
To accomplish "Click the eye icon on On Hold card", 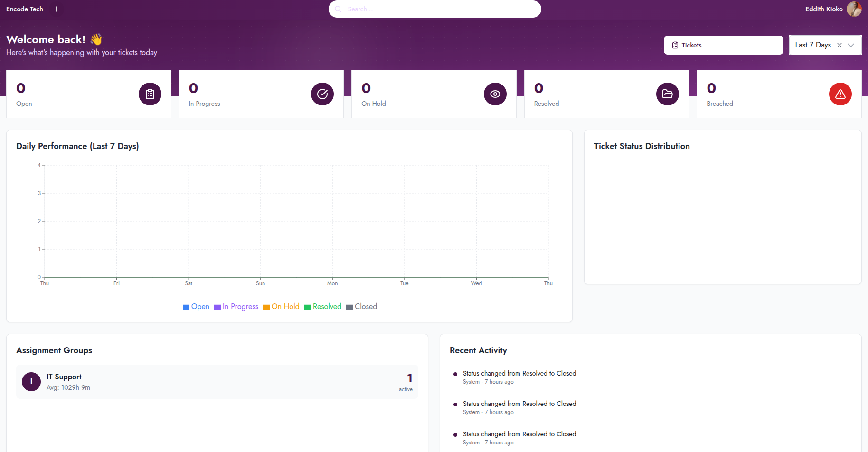I will (495, 94).
